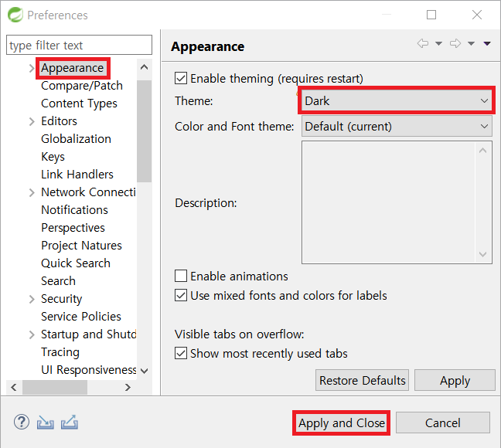
Task: Click Description box scroll up arrow
Action: tap(482, 150)
